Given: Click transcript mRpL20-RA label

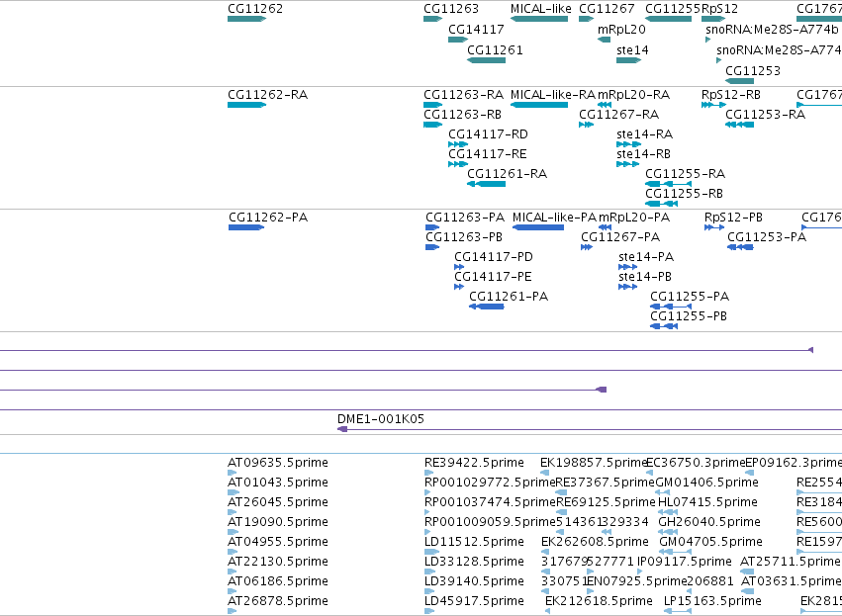Looking at the screenshot, I should 633,95.
